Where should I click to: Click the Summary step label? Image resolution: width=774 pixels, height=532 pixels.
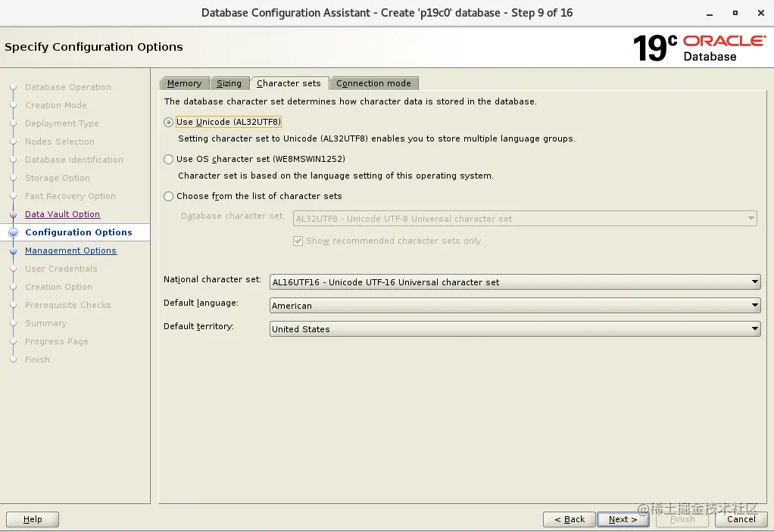[x=46, y=323]
